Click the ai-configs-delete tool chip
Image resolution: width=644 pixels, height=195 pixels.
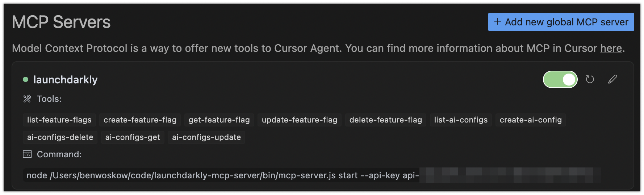click(60, 137)
